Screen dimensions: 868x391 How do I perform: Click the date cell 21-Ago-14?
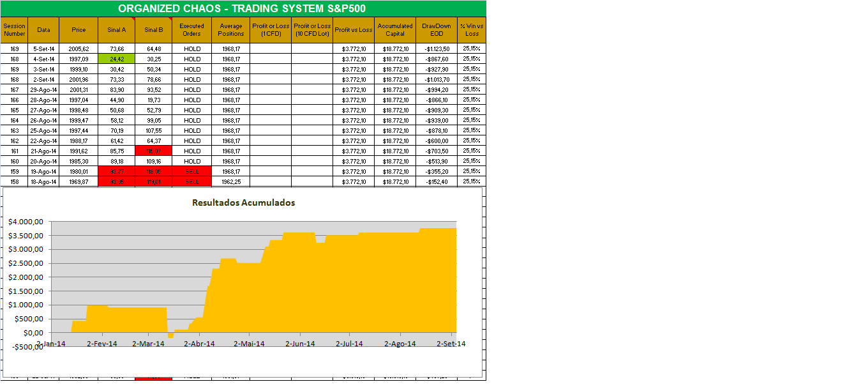tap(44, 151)
